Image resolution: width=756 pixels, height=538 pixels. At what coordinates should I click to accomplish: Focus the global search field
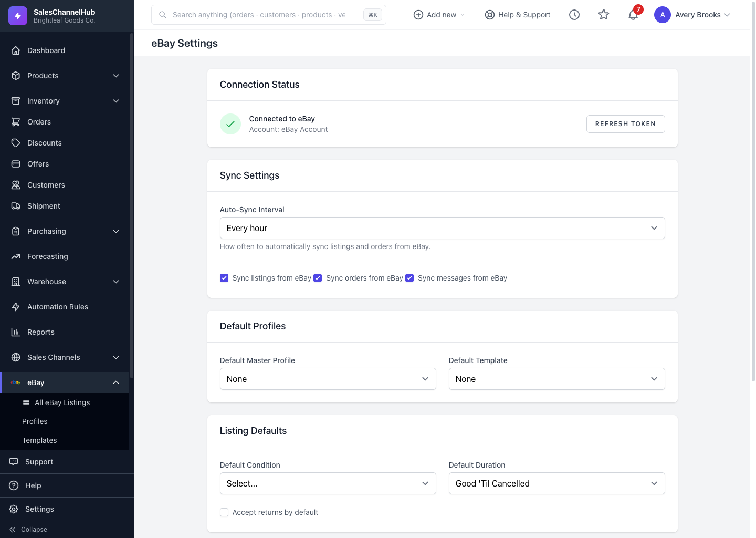click(269, 15)
